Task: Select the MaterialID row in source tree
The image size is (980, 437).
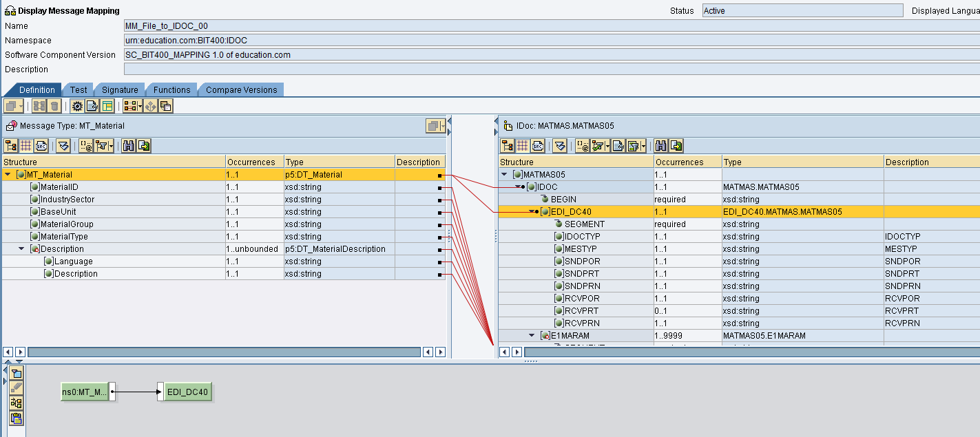Action: [224, 187]
